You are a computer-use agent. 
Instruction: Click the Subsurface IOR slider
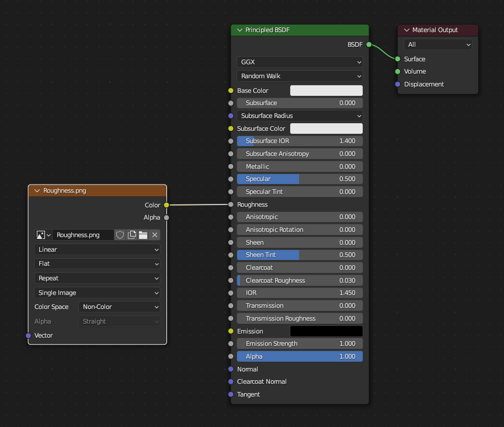300,141
